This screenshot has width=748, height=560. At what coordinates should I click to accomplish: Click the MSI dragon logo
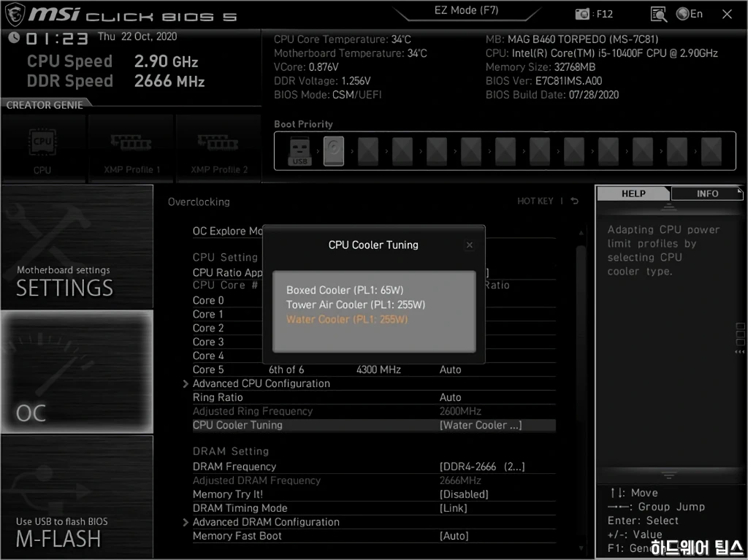pyautogui.click(x=15, y=15)
